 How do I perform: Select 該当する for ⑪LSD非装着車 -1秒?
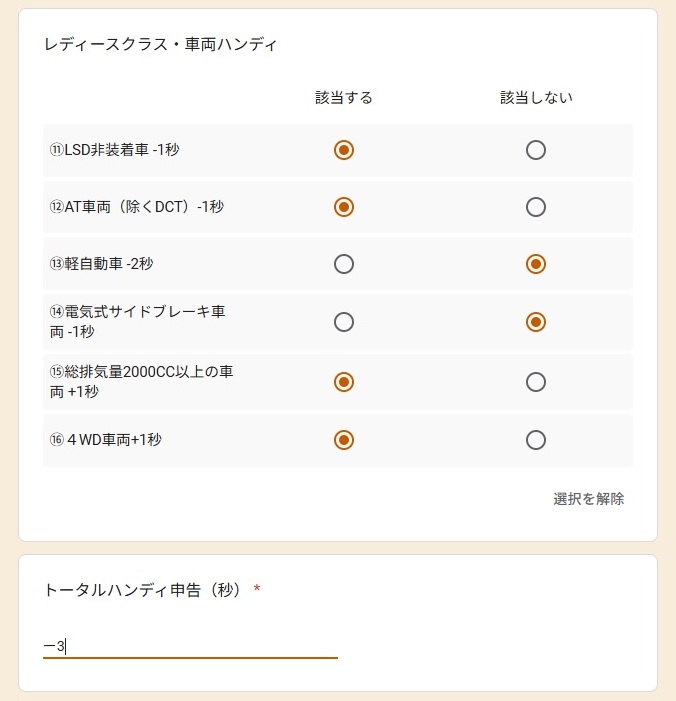tap(344, 150)
